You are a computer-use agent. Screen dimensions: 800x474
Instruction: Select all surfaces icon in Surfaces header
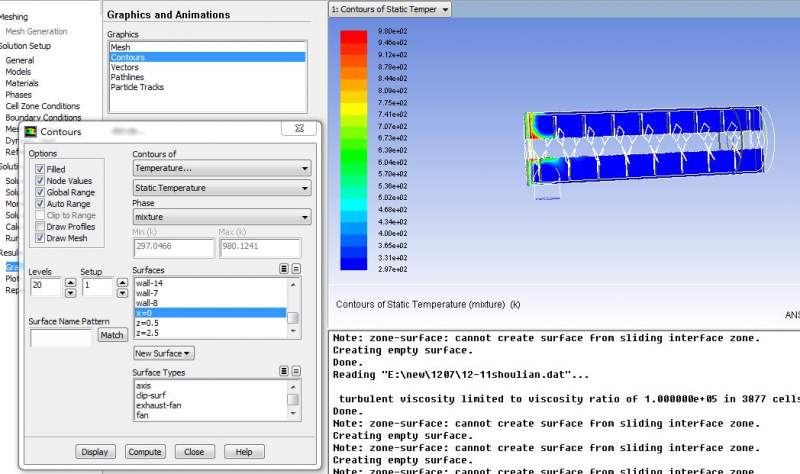(x=284, y=269)
